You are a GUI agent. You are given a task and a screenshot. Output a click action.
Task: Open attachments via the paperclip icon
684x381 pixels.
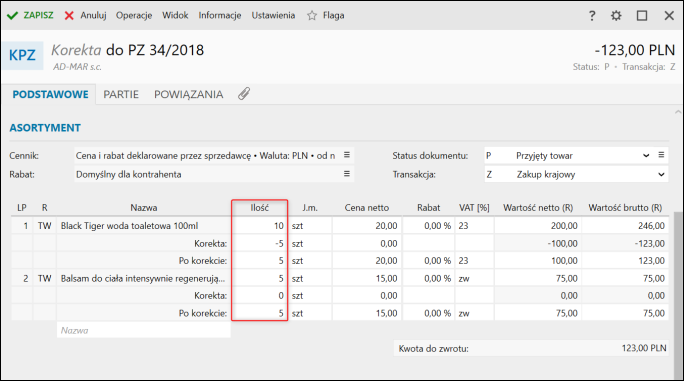click(x=244, y=94)
